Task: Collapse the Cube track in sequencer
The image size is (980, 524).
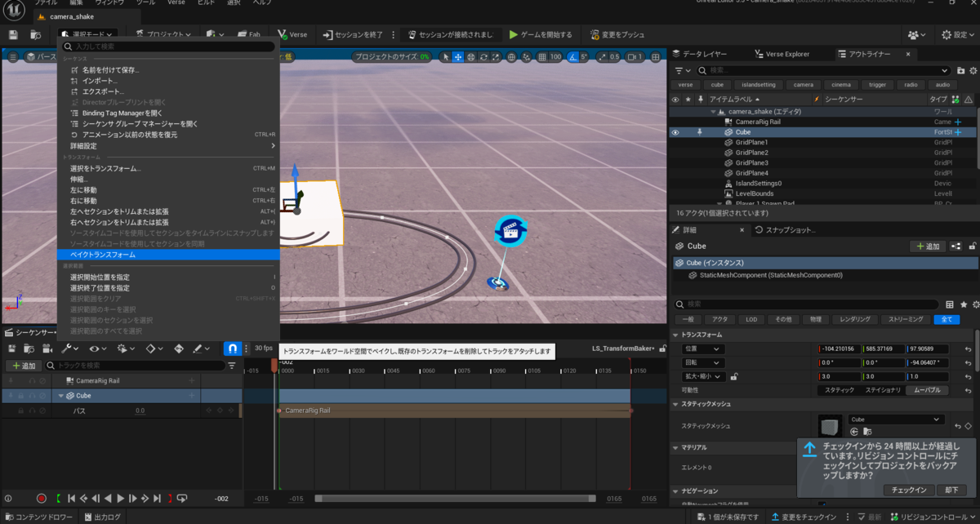Action: click(60, 396)
